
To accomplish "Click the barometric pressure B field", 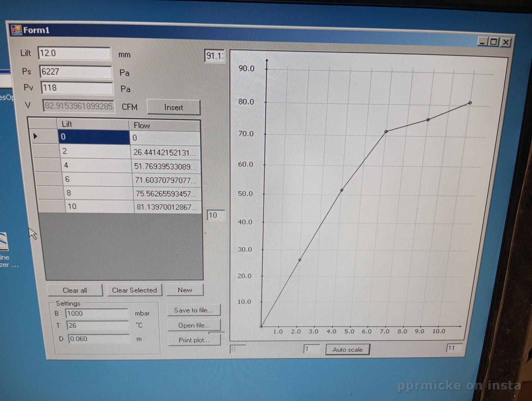I will point(97,313).
